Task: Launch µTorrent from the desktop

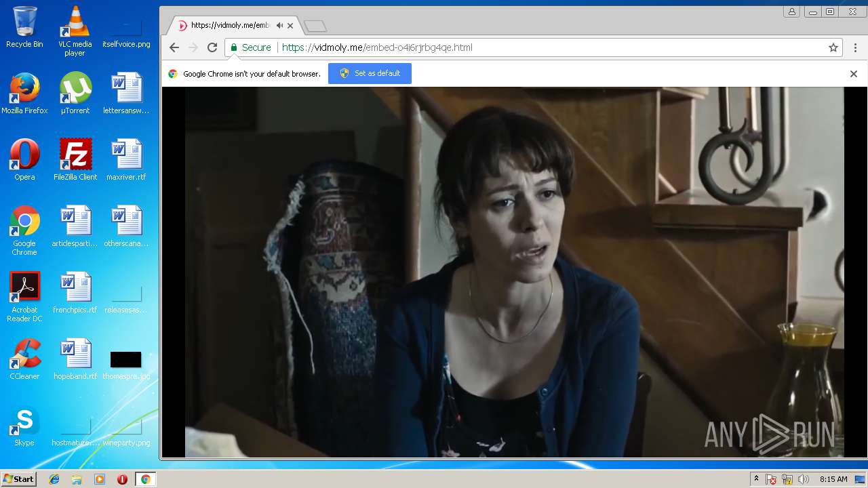Action: (75, 93)
